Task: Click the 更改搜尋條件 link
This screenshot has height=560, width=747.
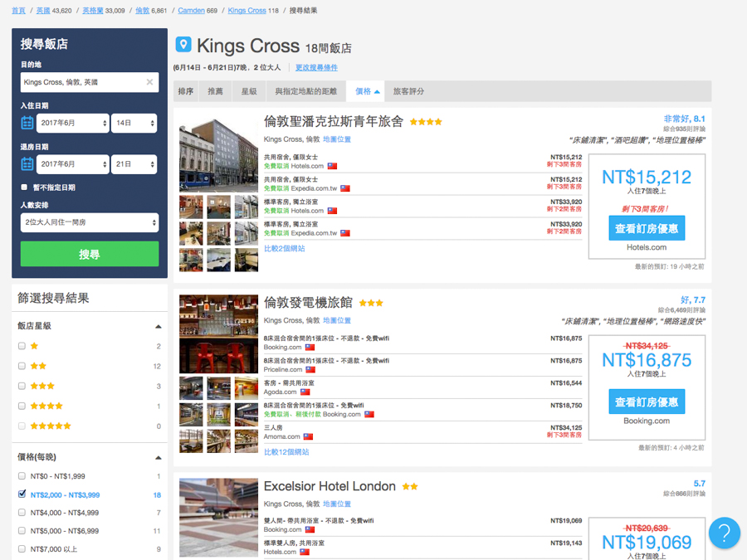Action: coord(316,68)
